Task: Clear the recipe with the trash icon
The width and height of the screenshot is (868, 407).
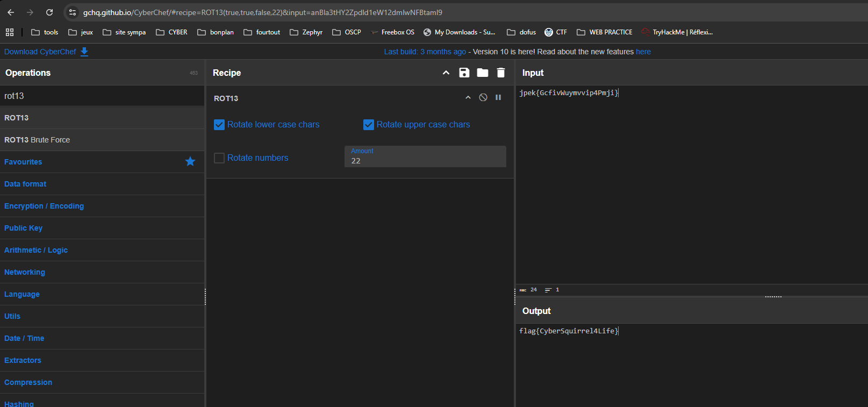Action: click(x=501, y=73)
